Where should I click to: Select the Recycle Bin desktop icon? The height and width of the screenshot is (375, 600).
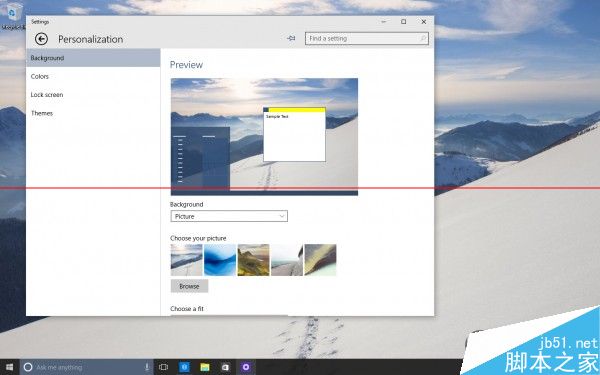coord(13,15)
